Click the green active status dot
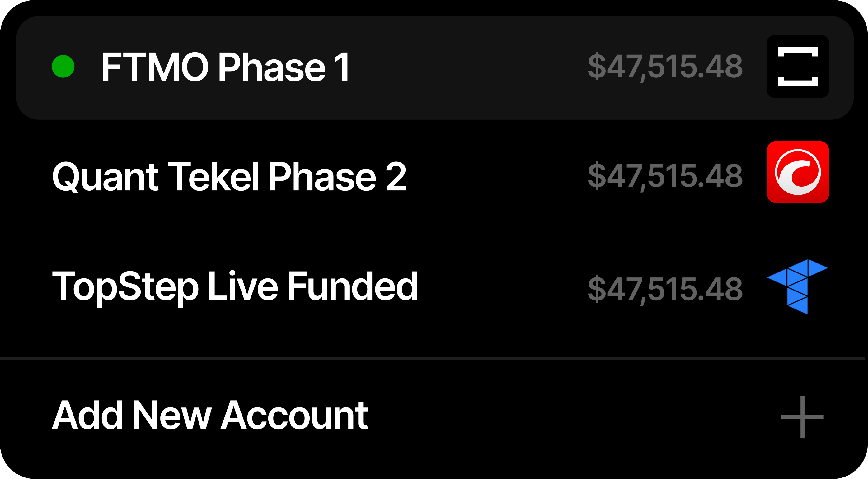 click(63, 66)
